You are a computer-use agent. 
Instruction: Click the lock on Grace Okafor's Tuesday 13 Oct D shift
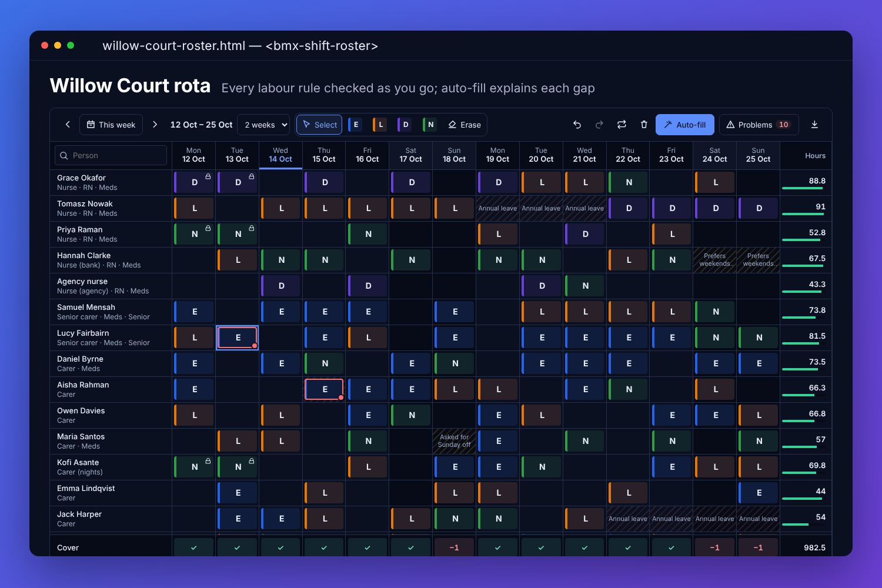[252, 176]
